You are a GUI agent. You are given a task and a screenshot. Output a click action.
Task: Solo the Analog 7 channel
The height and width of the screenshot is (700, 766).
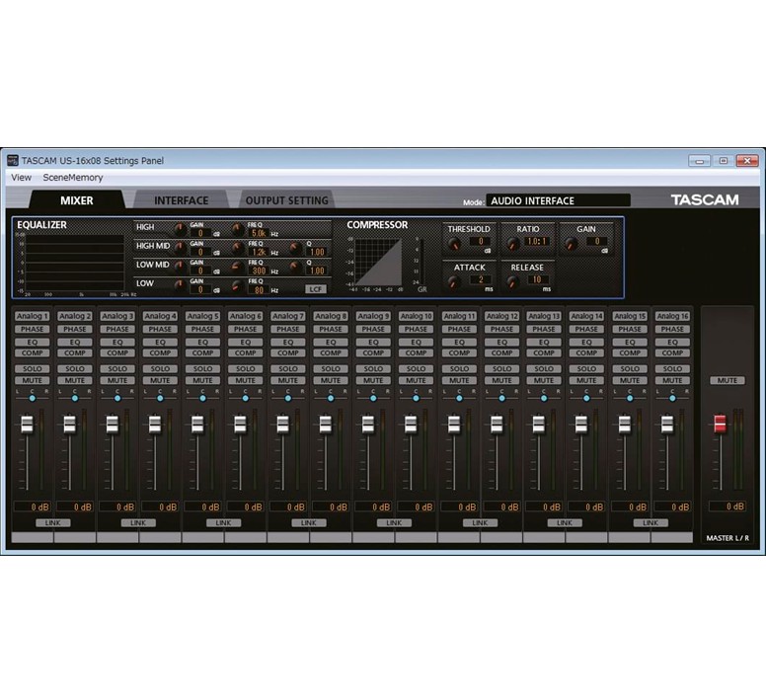(288, 368)
